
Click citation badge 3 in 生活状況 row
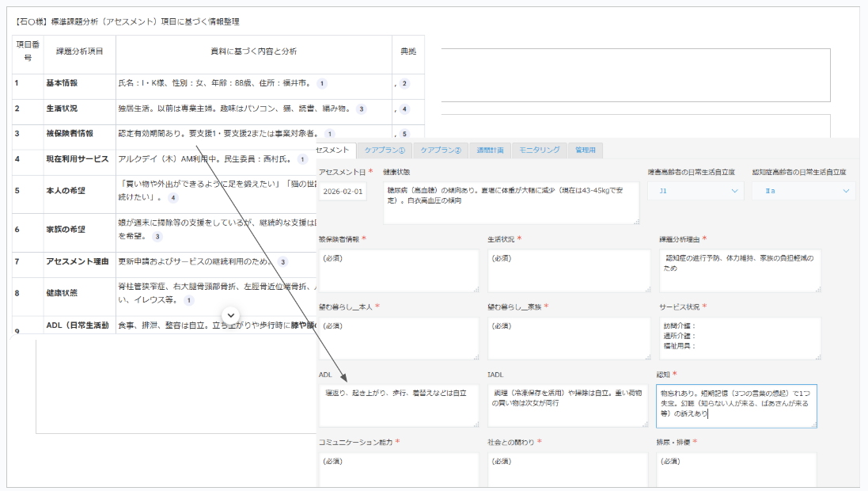(x=362, y=108)
